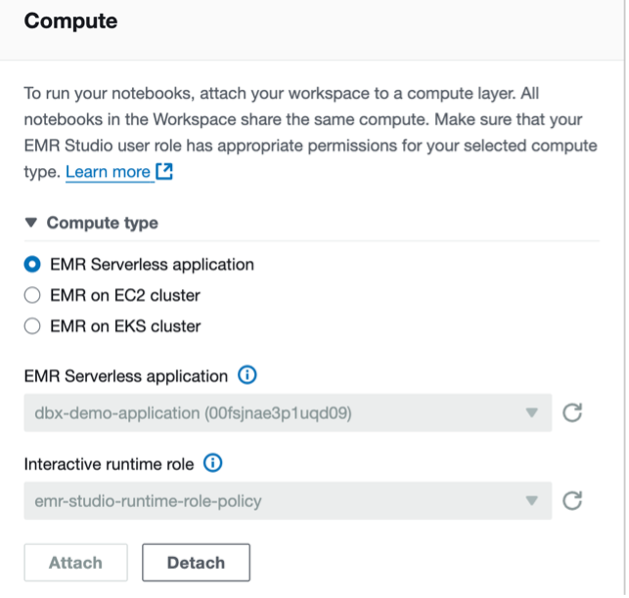Click the Detach button
629x598 pixels.
pos(196,562)
